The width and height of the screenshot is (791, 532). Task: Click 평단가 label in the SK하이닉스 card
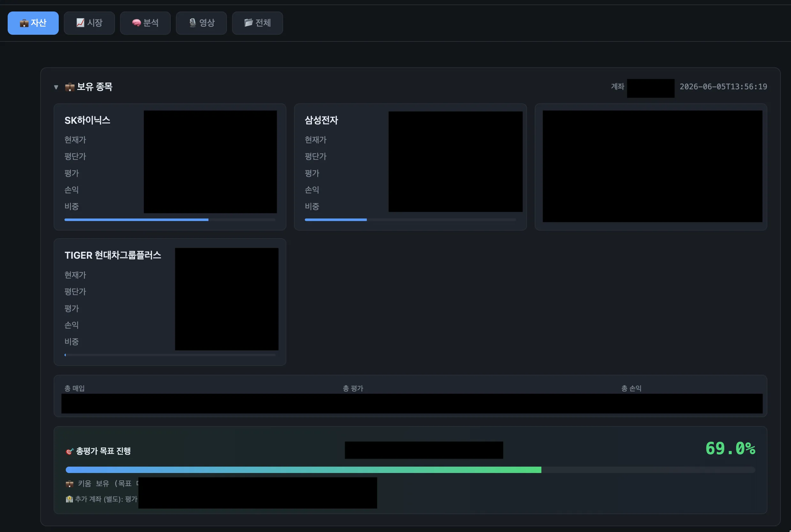click(x=75, y=156)
